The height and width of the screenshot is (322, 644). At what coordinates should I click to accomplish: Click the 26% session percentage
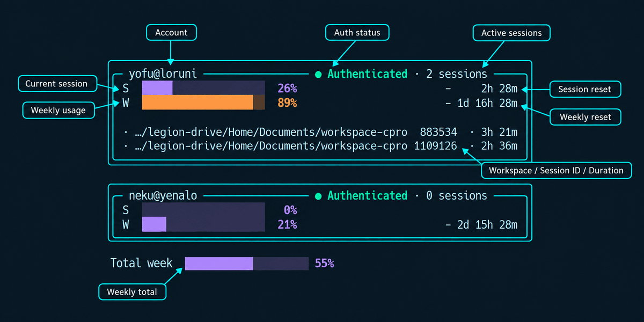point(287,89)
